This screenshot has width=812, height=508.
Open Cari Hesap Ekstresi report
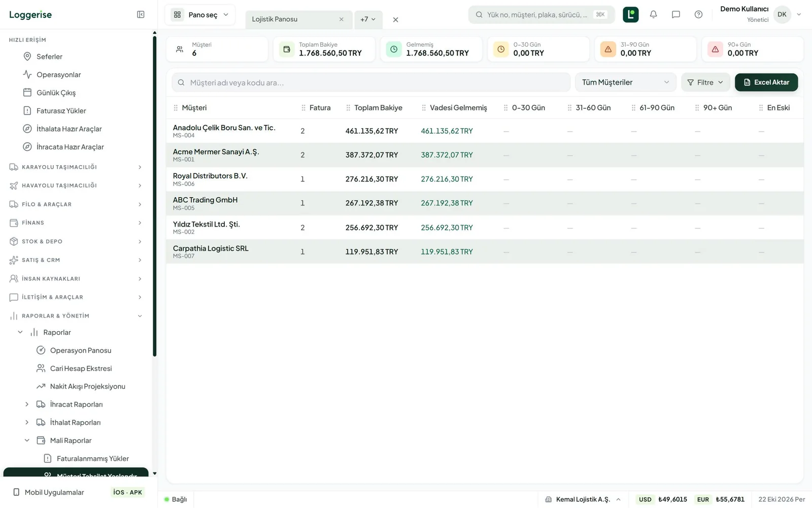click(81, 368)
